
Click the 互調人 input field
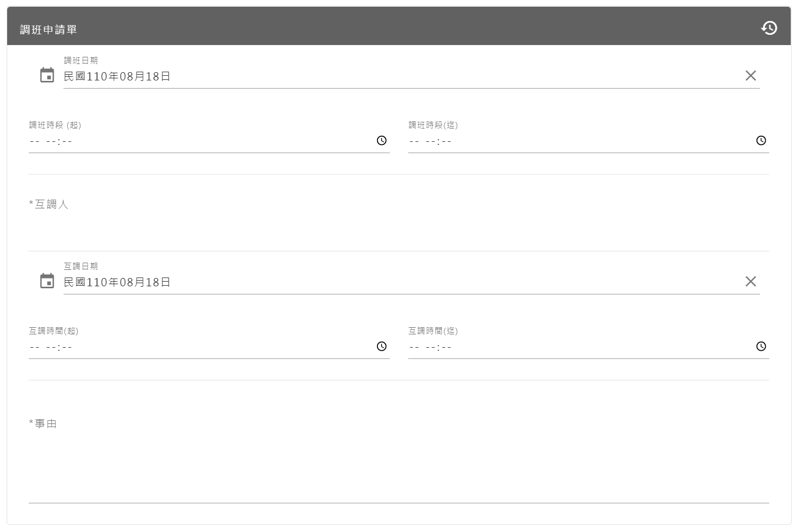coord(398,225)
